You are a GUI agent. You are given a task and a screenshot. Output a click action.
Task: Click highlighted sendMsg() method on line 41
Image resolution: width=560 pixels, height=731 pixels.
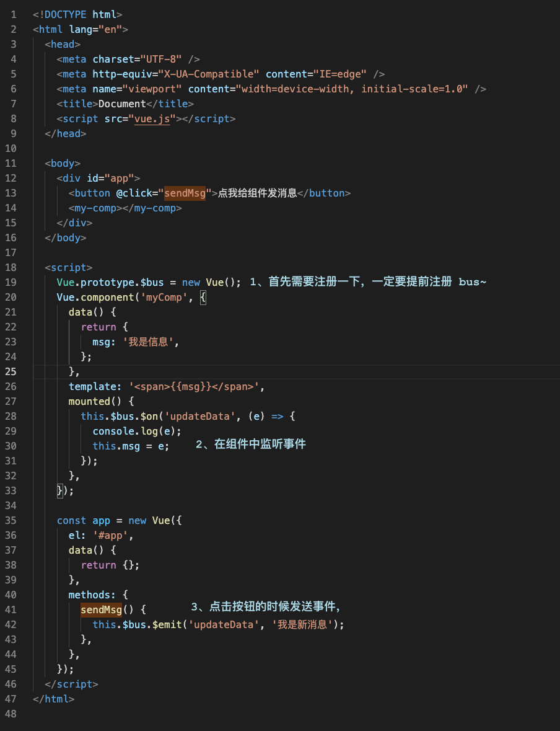pos(101,610)
